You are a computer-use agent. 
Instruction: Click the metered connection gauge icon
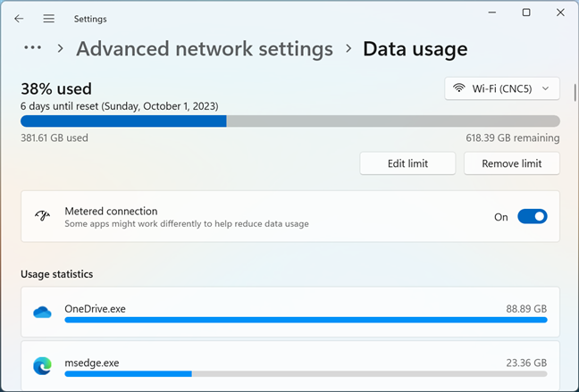coord(42,215)
